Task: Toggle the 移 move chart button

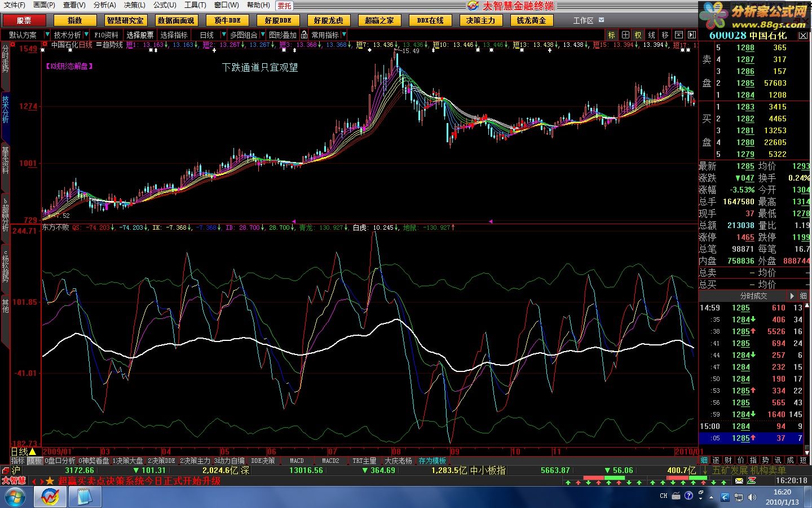Action: coord(665,35)
